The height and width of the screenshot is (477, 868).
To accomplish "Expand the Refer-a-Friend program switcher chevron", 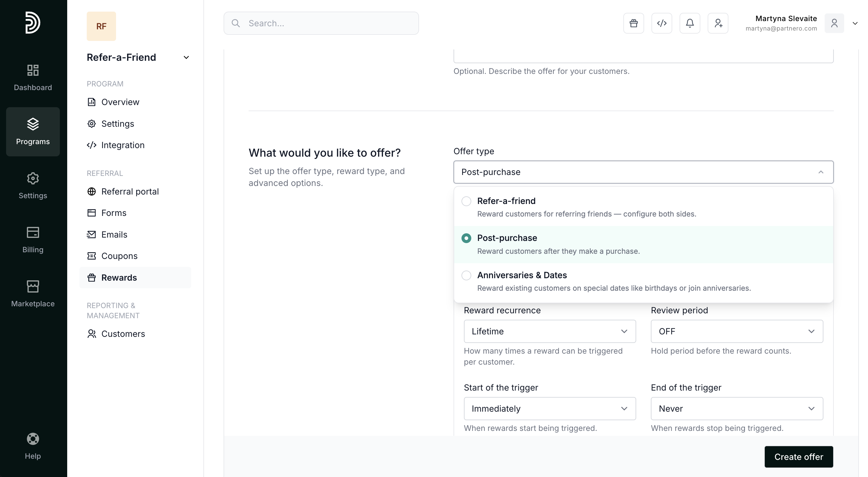I will pos(186,58).
